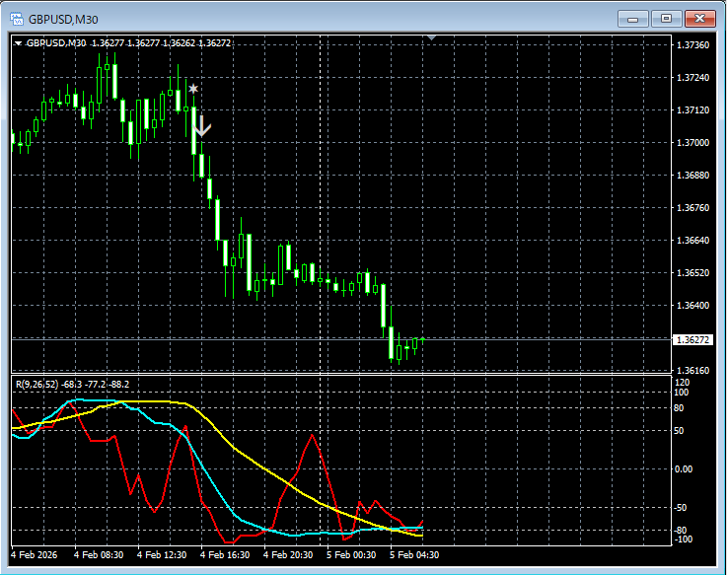The height and width of the screenshot is (575, 728).
Task: Click the indicator scale level 0.00 label
Action: (x=683, y=468)
